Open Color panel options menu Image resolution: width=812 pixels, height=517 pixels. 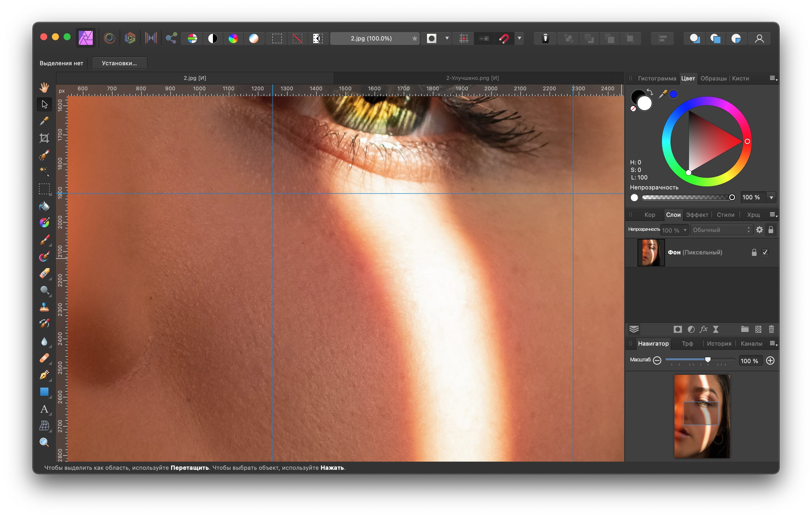coord(773,78)
